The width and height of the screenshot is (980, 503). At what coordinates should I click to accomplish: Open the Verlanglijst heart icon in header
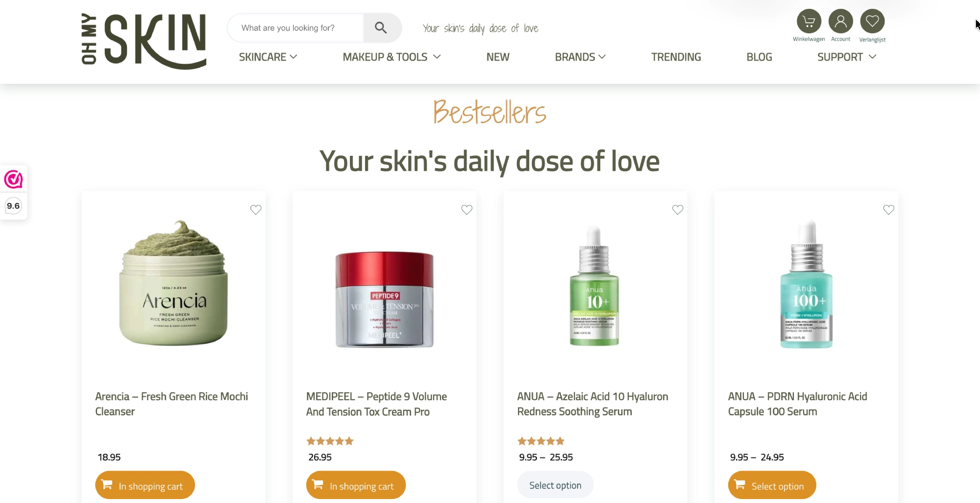872,22
